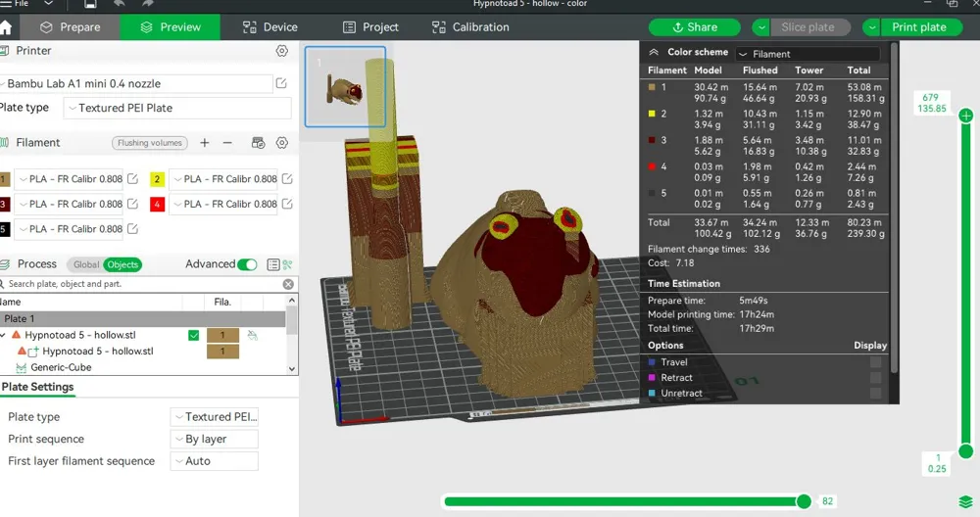Viewport: 980px width, 517px height.
Task: Click the Slice plate button
Action: point(810,27)
